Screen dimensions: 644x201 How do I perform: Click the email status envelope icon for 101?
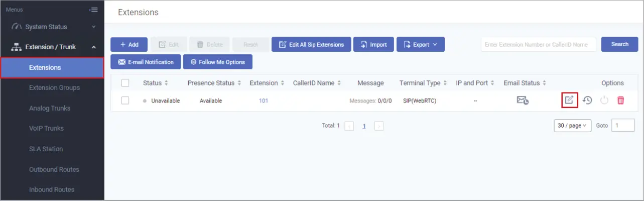coord(523,100)
